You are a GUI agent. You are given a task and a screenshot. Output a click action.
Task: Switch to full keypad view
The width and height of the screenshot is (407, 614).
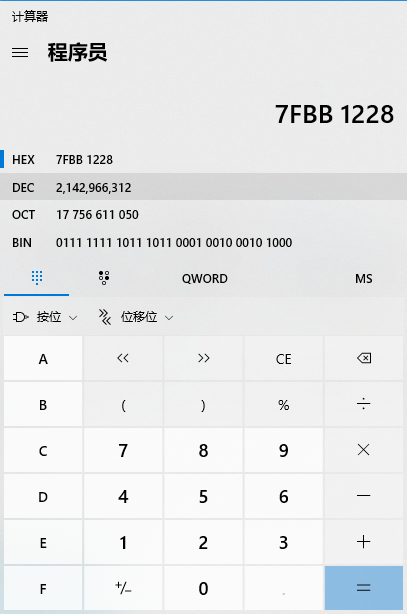[x=37, y=278]
